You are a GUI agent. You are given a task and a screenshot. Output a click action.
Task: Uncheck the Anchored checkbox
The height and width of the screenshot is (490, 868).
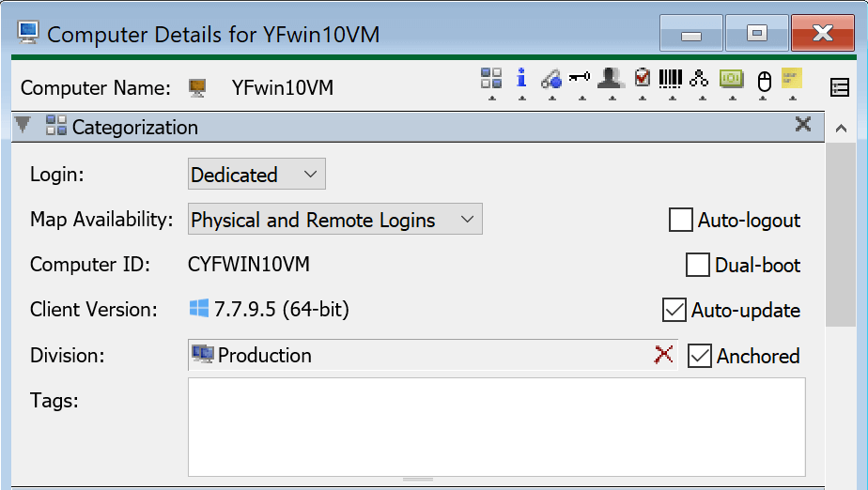coord(700,356)
